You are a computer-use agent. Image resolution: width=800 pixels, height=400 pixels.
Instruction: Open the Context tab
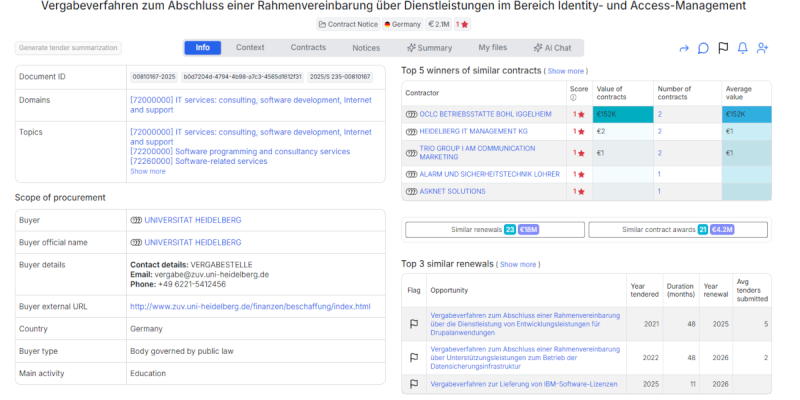250,47
